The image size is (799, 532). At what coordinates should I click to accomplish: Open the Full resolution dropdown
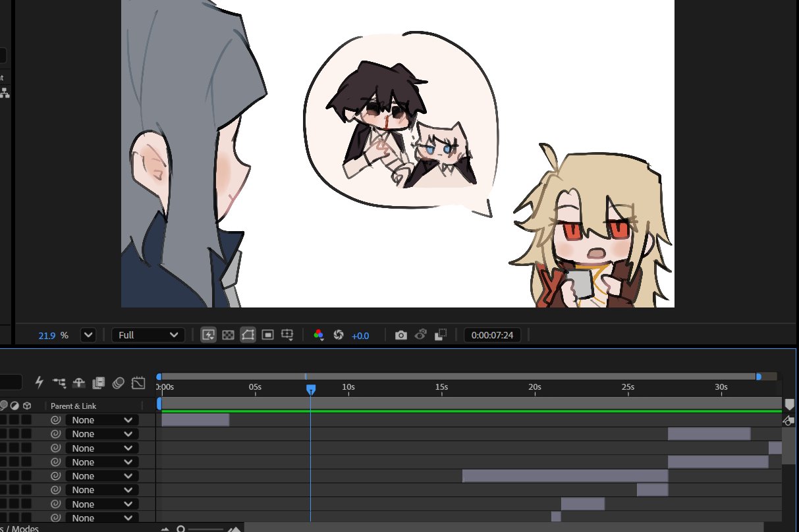(x=148, y=335)
